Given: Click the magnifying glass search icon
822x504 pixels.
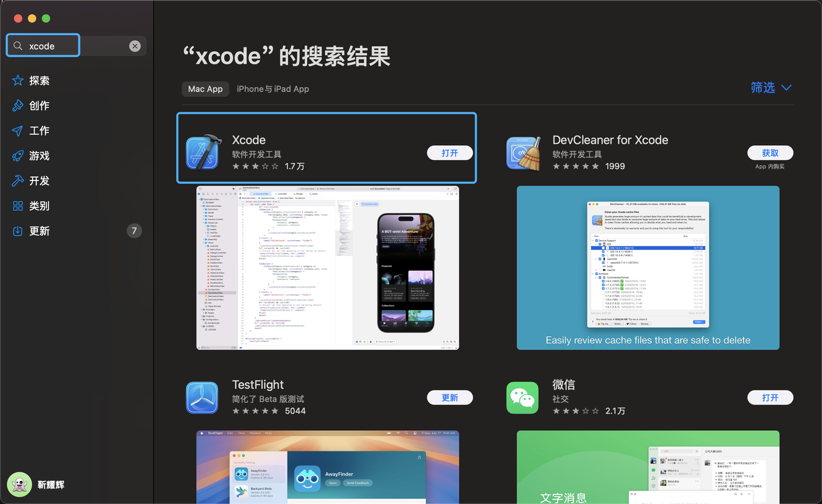Looking at the screenshot, I should pyautogui.click(x=18, y=46).
